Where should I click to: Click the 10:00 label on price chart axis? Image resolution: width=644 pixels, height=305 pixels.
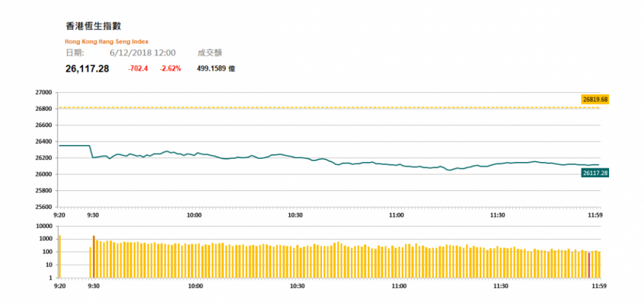pos(194,215)
